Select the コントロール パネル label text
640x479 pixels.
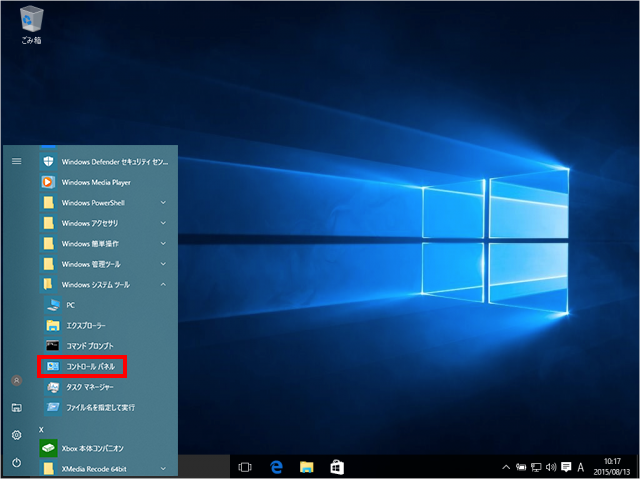tap(91, 366)
